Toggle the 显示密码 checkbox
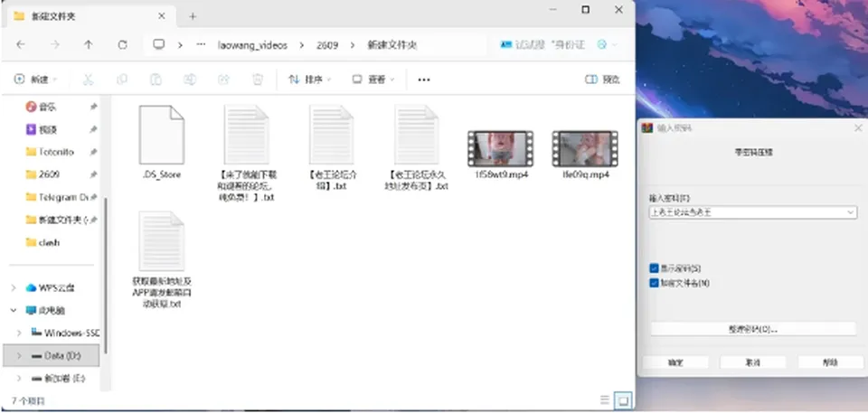Screen dimensions: 868x413 tap(654, 268)
